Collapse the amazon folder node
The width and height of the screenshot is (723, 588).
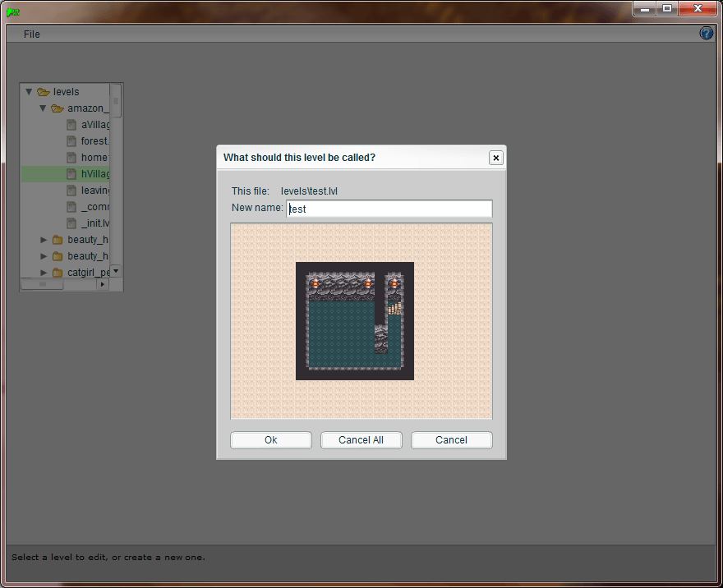44,108
